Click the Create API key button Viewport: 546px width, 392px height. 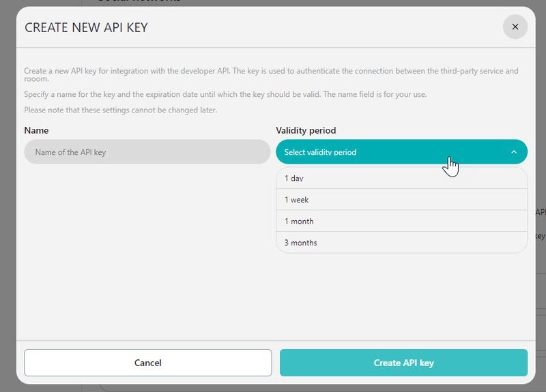pyautogui.click(x=403, y=363)
